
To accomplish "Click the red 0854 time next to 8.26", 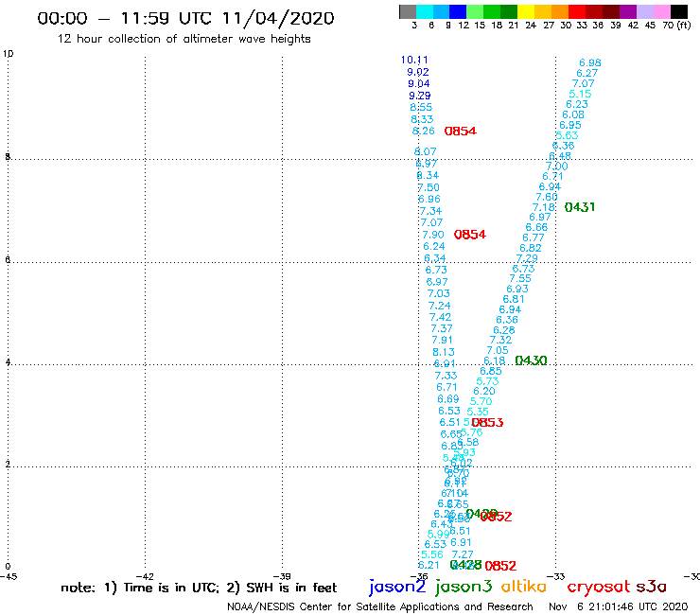I will point(461,131).
